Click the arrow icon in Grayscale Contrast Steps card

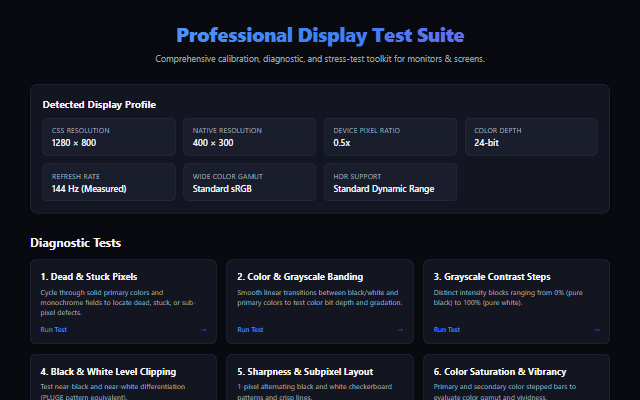click(x=597, y=330)
